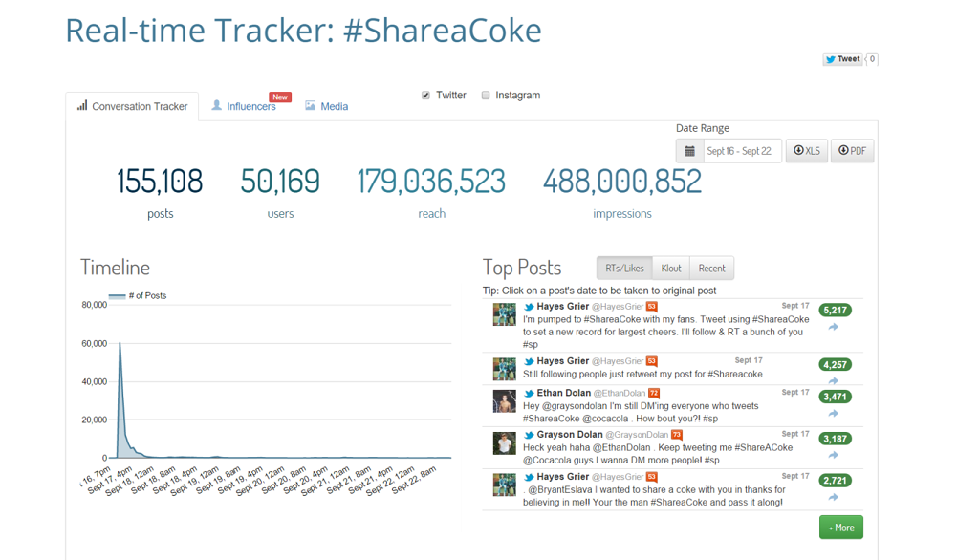Show Recent top posts

711,269
